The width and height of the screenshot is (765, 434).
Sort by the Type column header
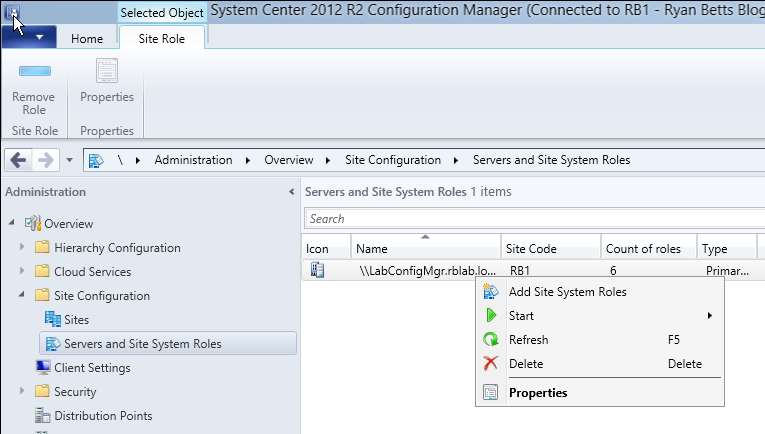tap(726, 247)
